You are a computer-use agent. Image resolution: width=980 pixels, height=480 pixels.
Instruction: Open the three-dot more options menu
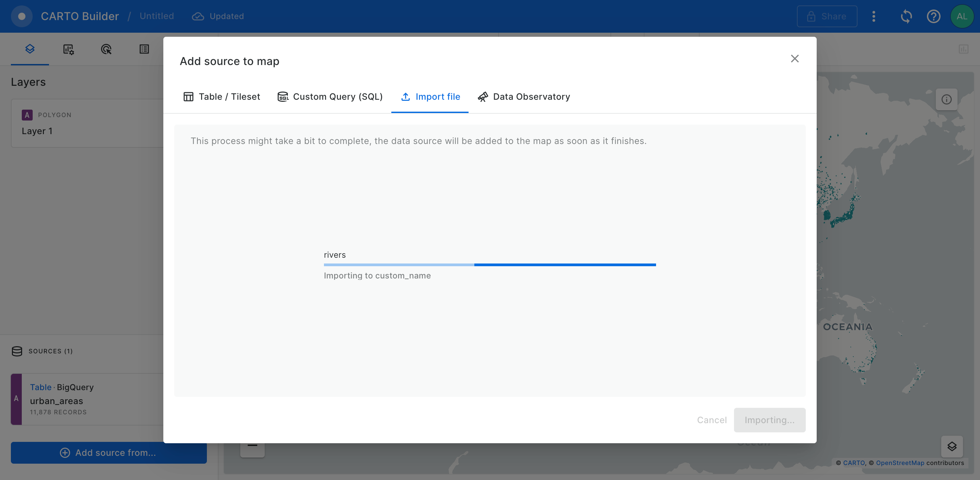874,16
